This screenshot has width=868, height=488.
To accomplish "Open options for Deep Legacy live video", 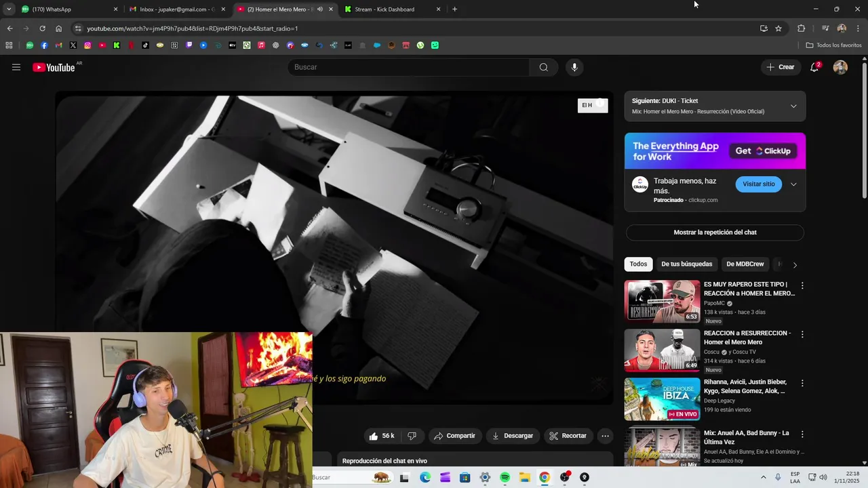I will coord(802,383).
